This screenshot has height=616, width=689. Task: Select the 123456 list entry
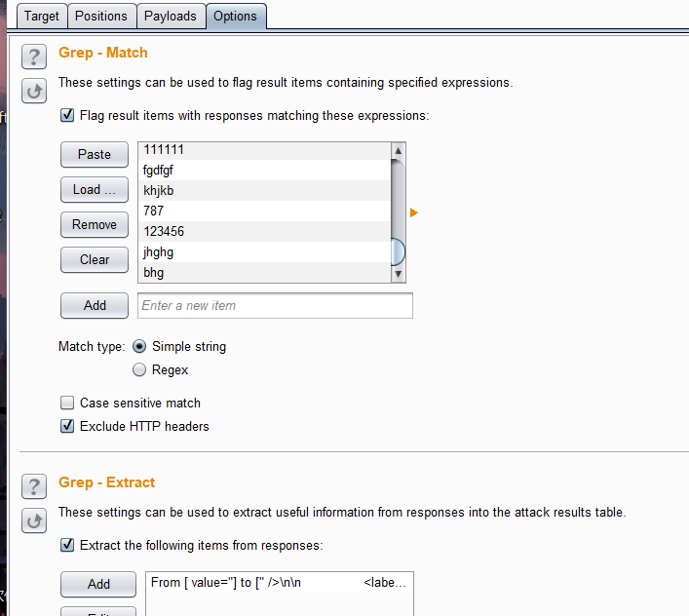(x=263, y=232)
